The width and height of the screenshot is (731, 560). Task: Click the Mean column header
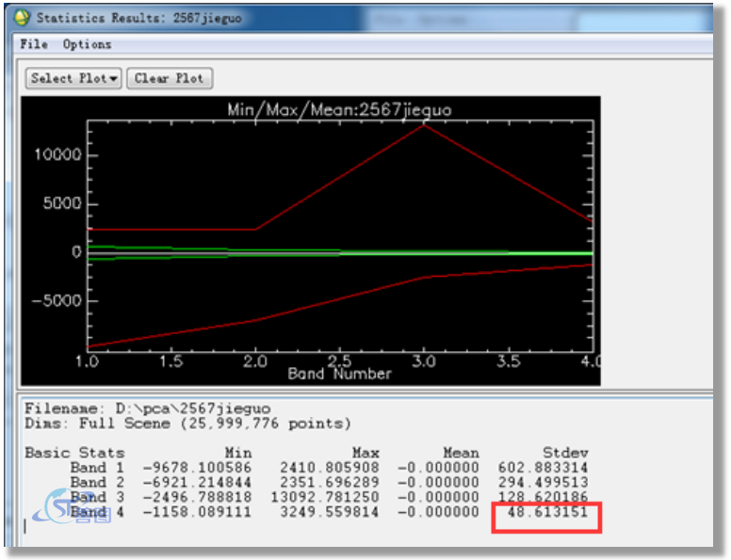tap(461, 453)
